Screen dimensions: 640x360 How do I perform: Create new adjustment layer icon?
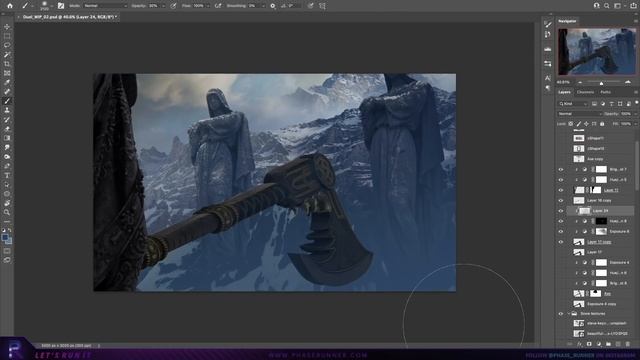[x=599, y=344]
